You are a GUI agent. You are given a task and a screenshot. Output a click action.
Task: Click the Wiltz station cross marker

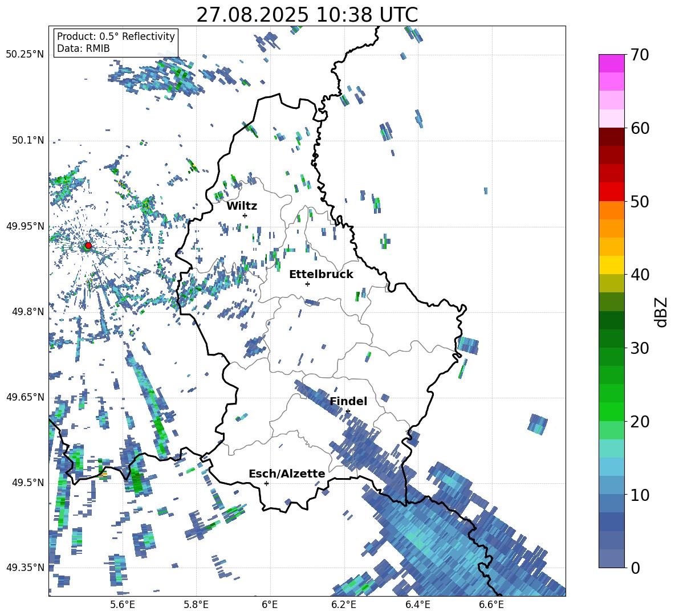pyautogui.click(x=245, y=215)
